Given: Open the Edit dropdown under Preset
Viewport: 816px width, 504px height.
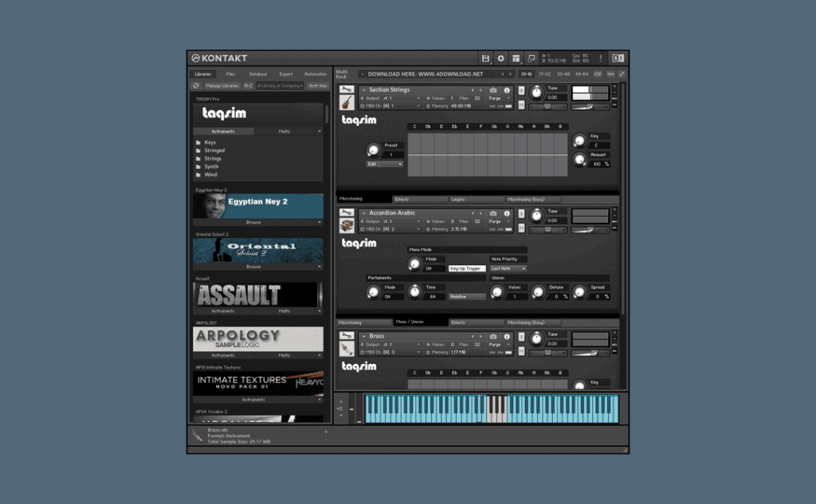Looking at the screenshot, I should (x=385, y=164).
